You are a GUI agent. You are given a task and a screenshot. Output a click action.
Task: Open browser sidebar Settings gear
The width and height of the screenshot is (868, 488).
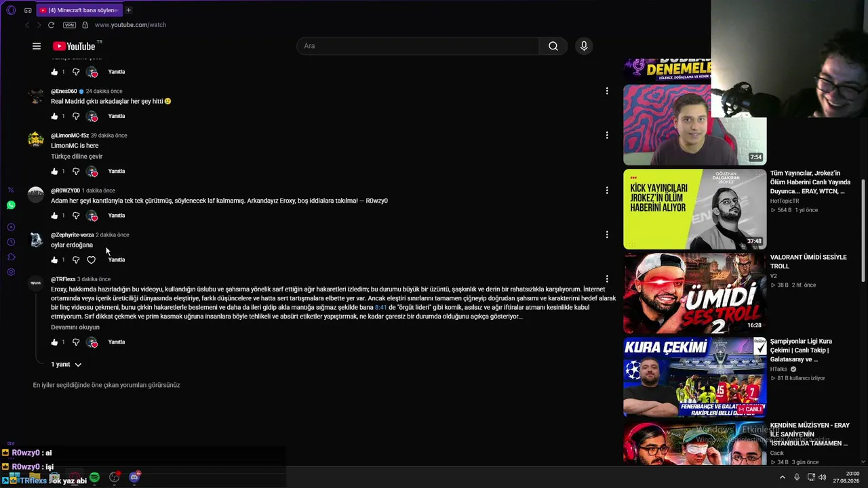coord(11,272)
